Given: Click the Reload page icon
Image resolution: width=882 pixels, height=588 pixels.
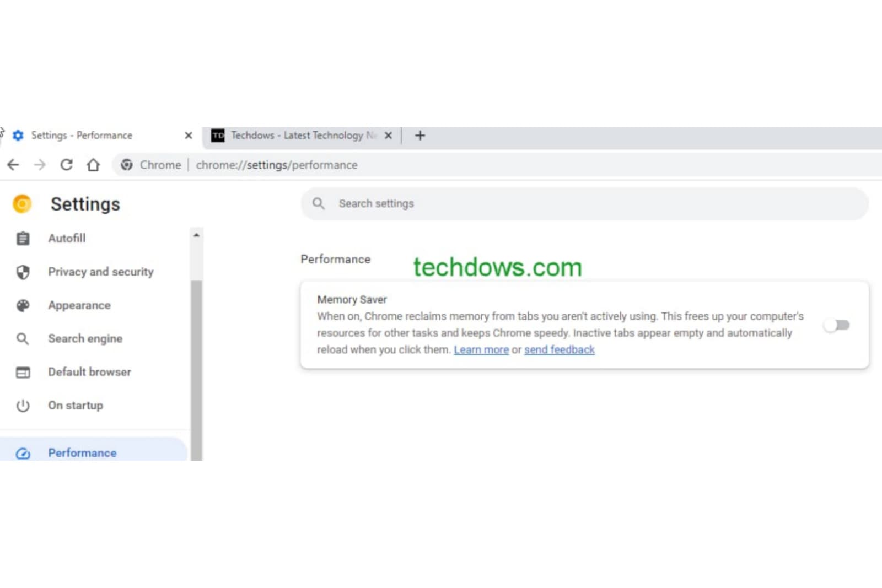Looking at the screenshot, I should click(66, 165).
